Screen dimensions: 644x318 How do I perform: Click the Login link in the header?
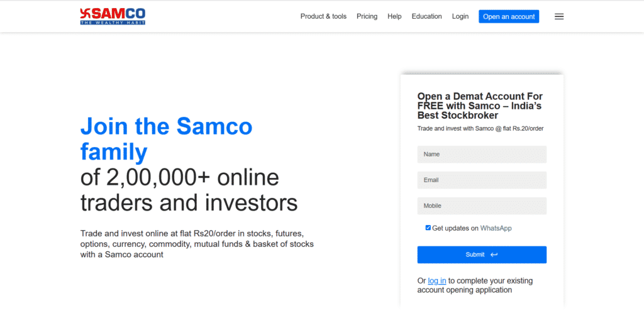click(x=460, y=16)
